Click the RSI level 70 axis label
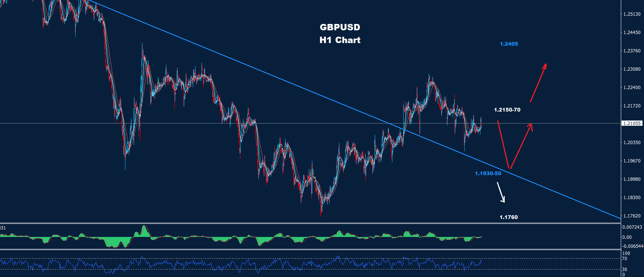 point(624,259)
